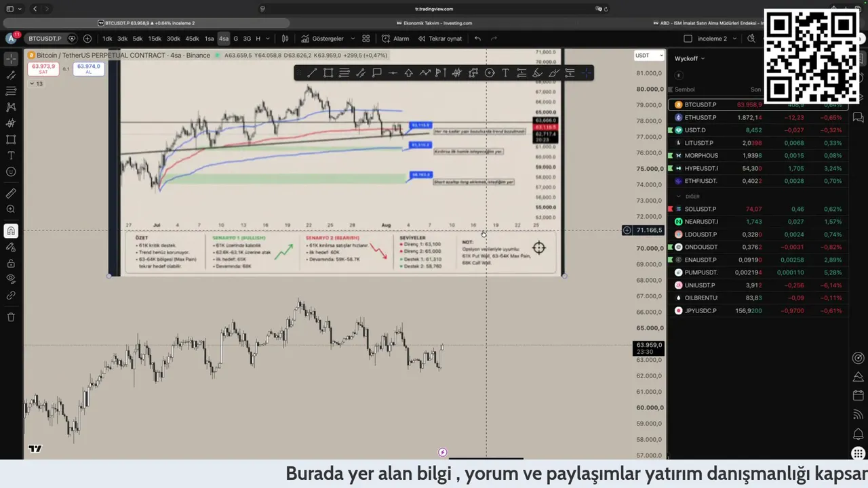Remove drawings with the trash icon
The width and height of the screenshot is (868, 488).
pos(11,317)
